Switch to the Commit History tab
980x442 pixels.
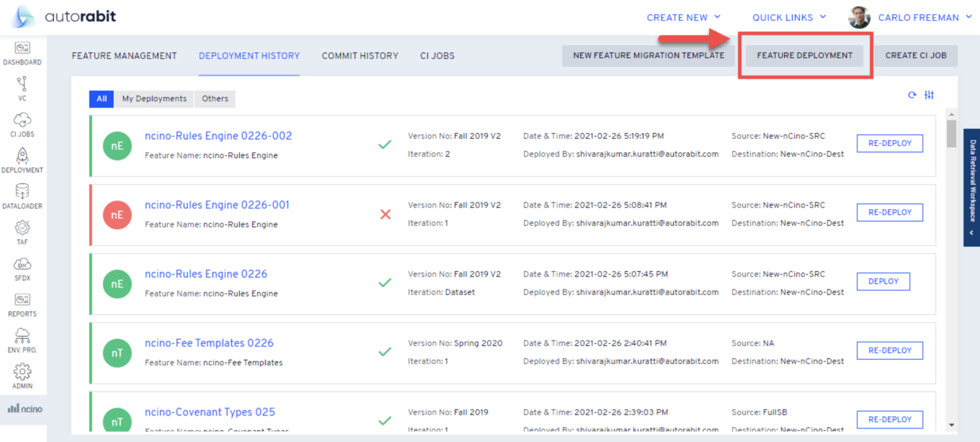(x=360, y=56)
